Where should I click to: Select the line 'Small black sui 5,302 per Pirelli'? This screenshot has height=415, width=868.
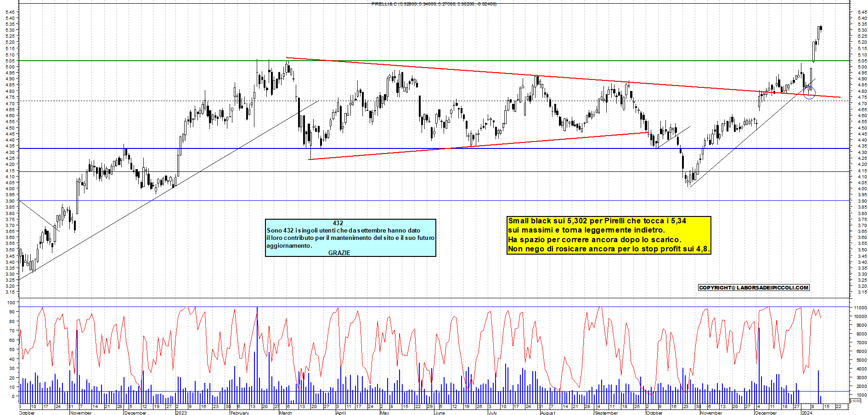[x=597, y=221]
